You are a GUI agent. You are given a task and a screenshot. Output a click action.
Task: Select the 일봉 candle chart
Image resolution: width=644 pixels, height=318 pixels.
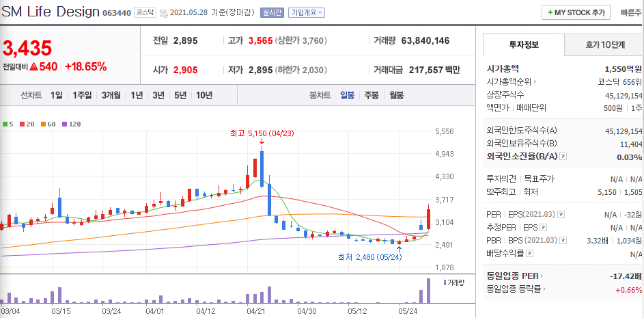click(x=347, y=96)
